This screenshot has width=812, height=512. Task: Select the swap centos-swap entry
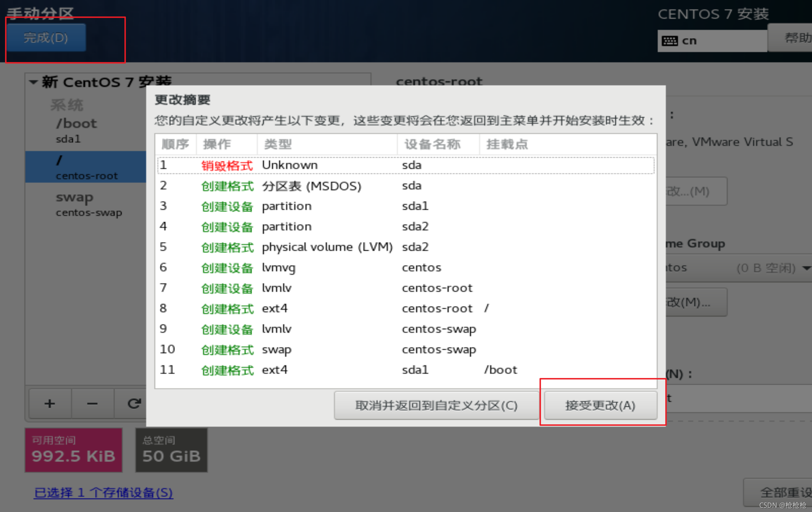(x=86, y=204)
